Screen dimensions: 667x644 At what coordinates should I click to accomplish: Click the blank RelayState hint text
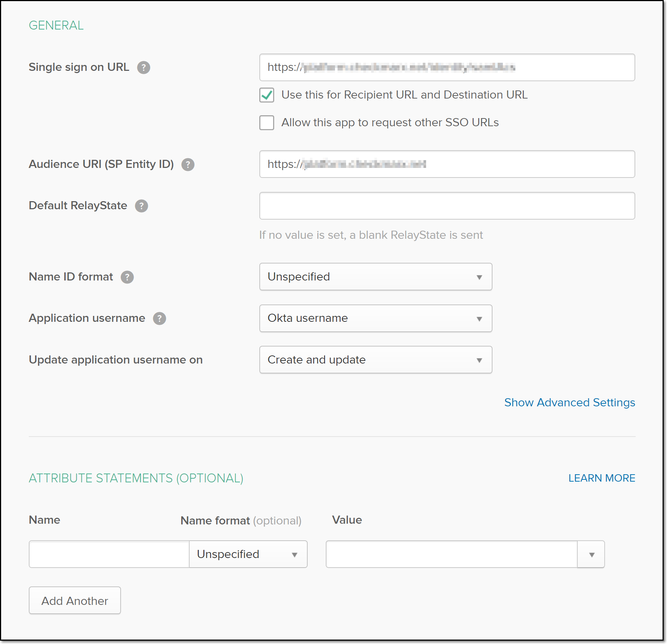click(371, 235)
